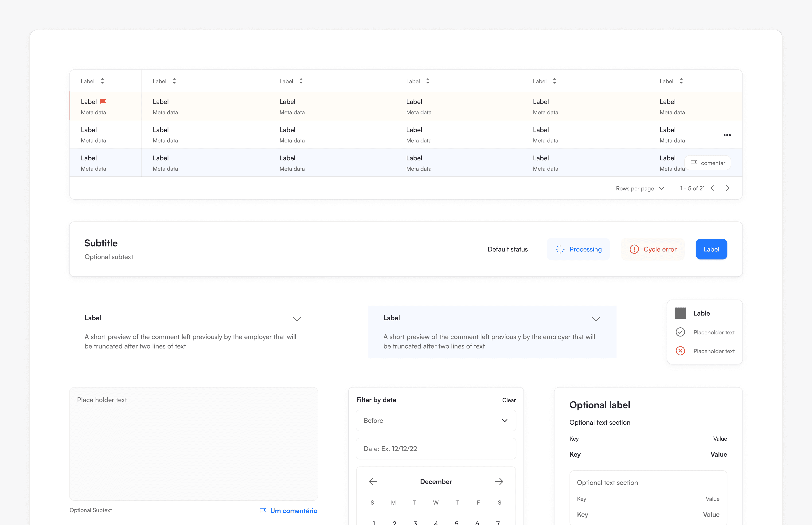The width and height of the screenshot is (812, 525).
Task: Open the three-dot row actions menu
Action: point(727,135)
